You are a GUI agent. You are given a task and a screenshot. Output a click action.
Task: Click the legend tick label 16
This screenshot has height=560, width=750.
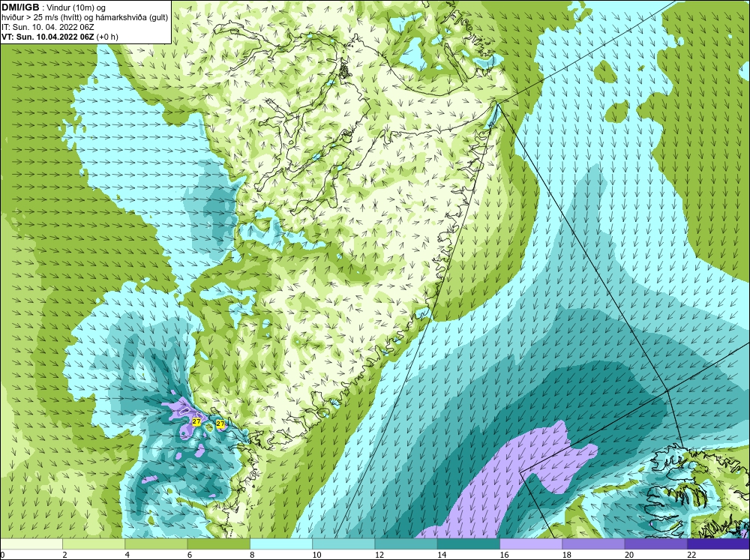coord(504,555)
